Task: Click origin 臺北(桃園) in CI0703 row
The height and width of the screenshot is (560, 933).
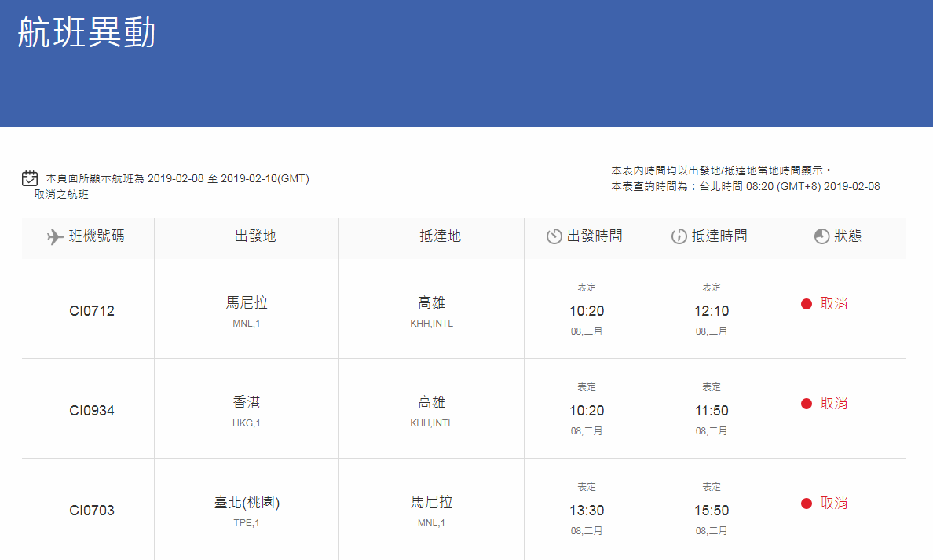Action: (x=247, y=503)
